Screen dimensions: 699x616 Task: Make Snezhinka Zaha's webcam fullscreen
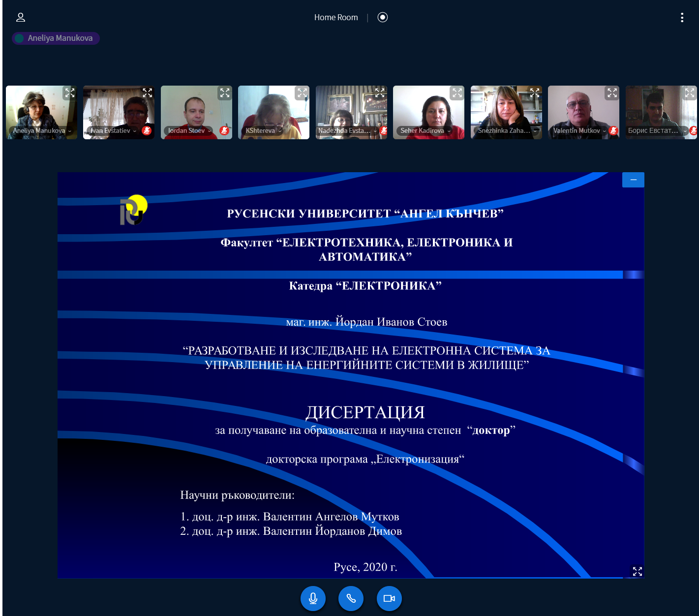[535, 92]
